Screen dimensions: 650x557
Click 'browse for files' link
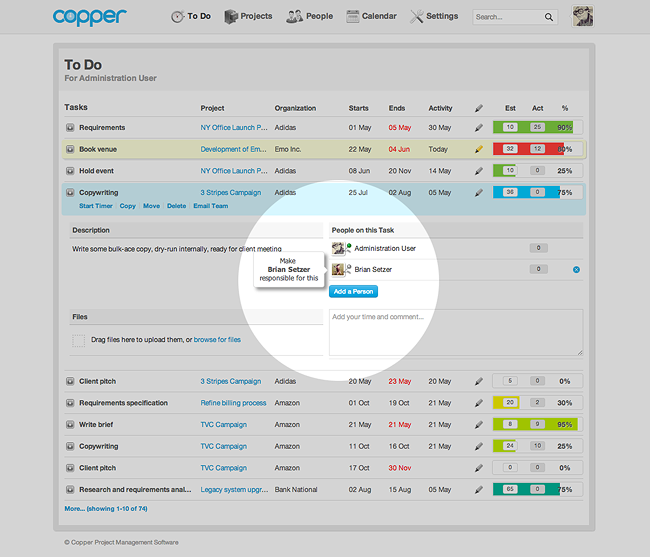[x=217, y=339]
